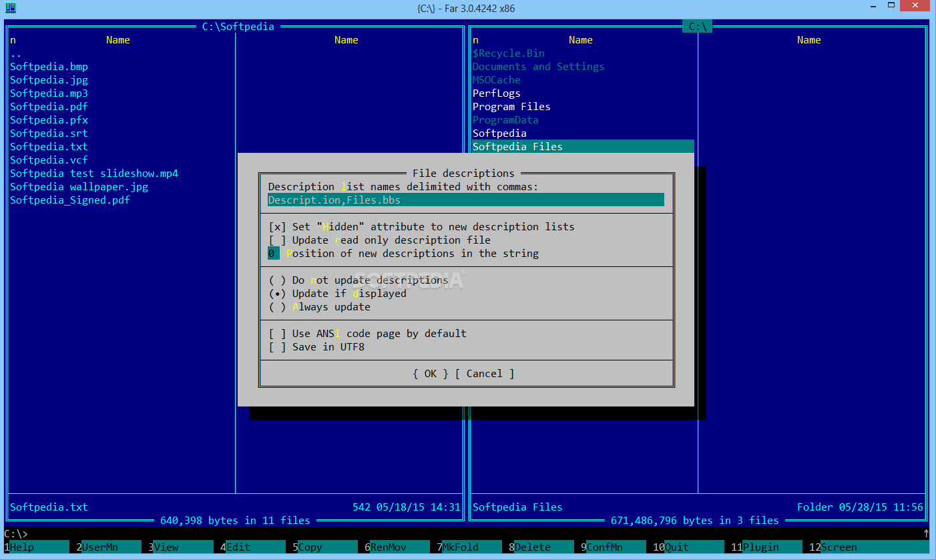Select the Softpedia_Signed.pdf file

[x=70, y=200]
